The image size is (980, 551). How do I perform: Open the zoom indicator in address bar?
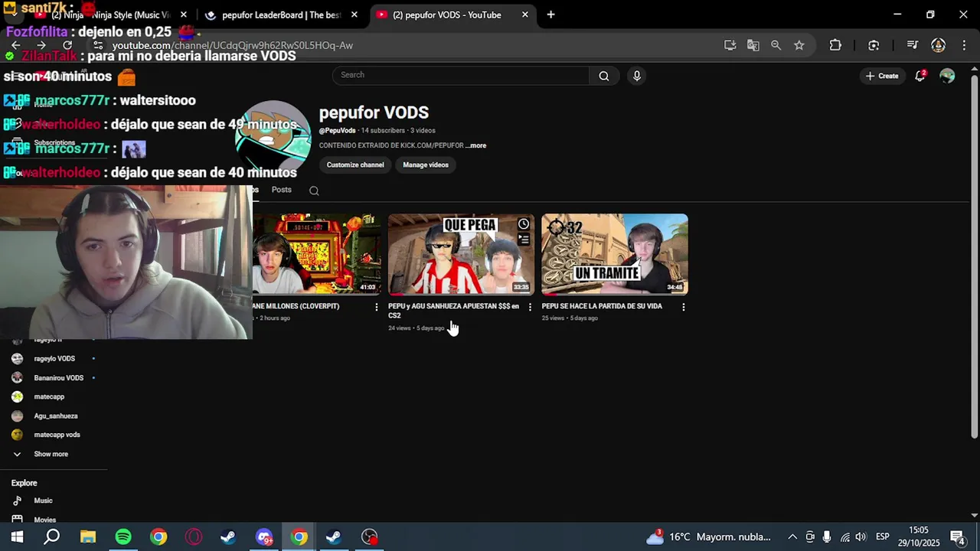pyautogui.click(x=776, y=45)
